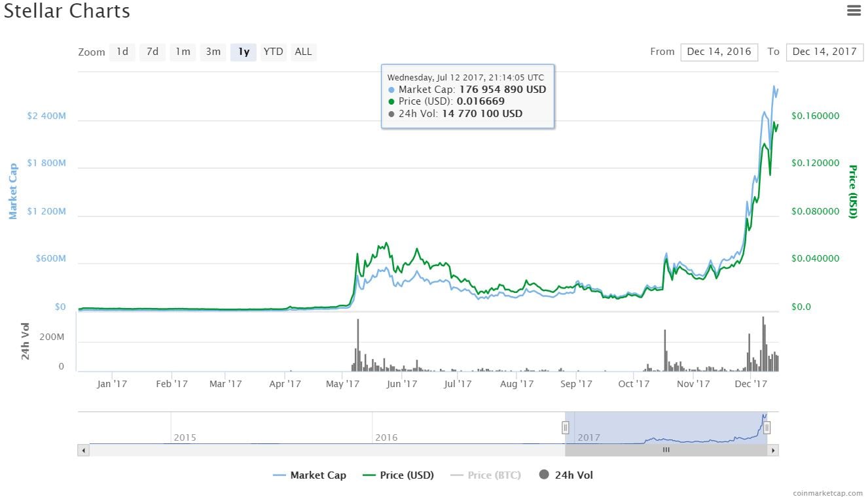Click the 200M volume axis label
The height and width of the screenshot is (497, 868).
coord(51,337)
